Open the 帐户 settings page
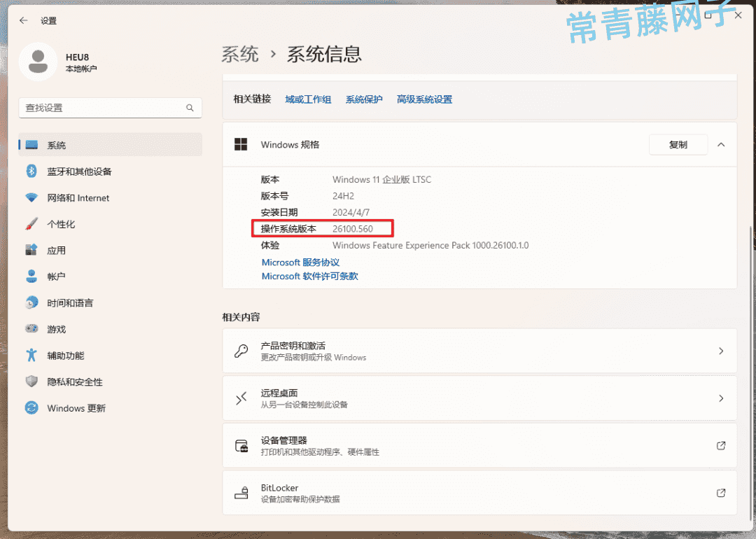756x539 pixels. [x=111, y=276]
